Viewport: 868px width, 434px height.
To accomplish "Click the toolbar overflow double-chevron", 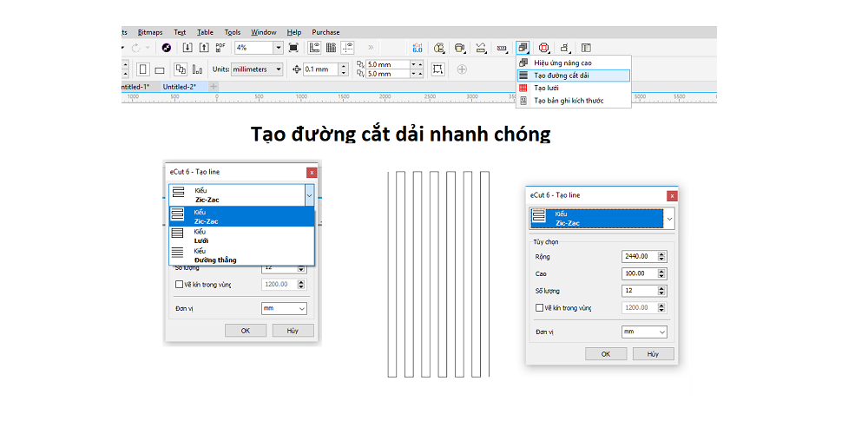I will click(x=371, y=48).
